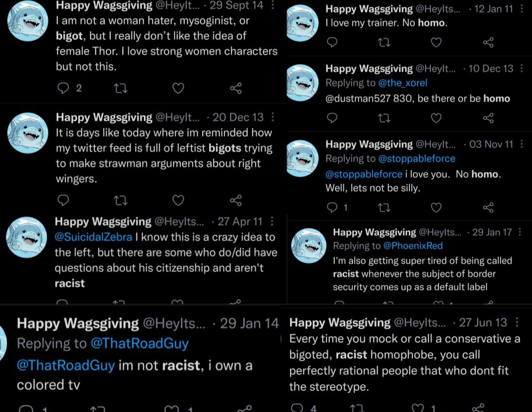Like the 10 Dec 13 tweet

[436, 118]
